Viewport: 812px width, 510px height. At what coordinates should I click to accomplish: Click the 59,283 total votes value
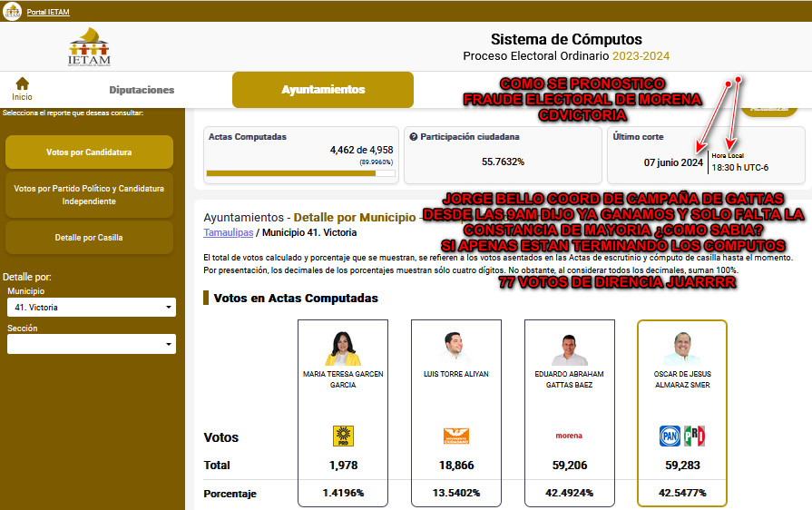point(682,466)
